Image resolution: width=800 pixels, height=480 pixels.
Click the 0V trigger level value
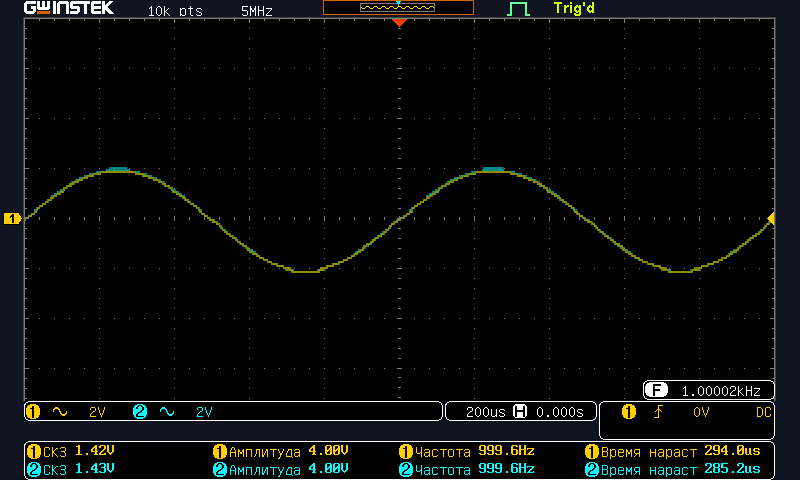[701, 412]
